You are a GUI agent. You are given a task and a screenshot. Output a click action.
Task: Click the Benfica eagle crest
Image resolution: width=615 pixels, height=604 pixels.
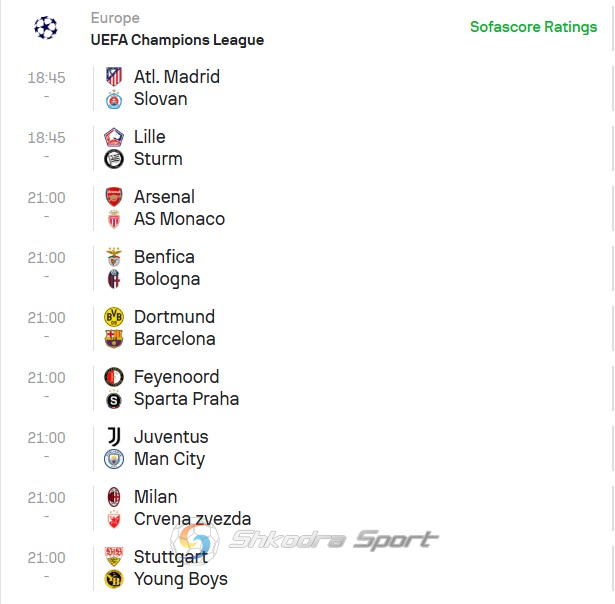tap(114, 257)
